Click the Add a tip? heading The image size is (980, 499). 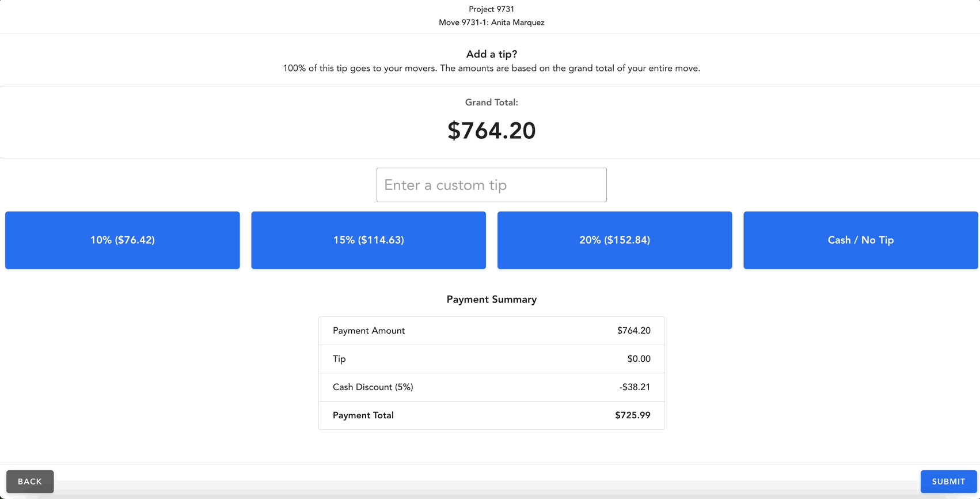pos(491,54)
